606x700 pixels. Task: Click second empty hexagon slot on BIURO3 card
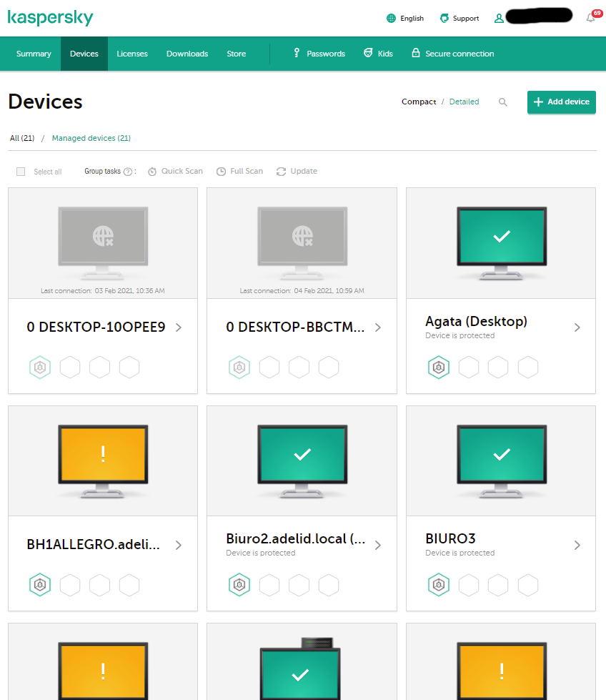tap(498, 585)
